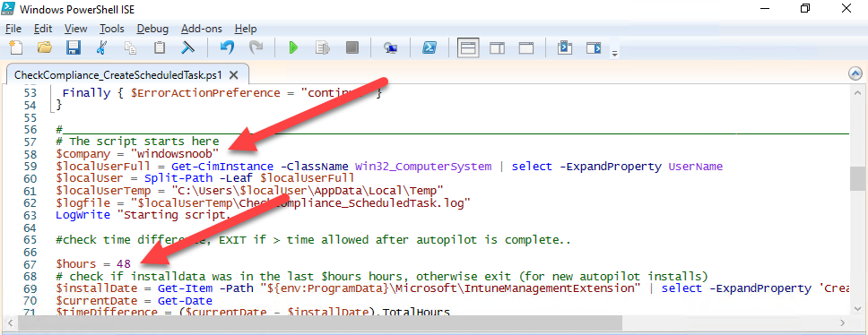Click the horizontal scrollbar right arrow

(x=844, y=322)
